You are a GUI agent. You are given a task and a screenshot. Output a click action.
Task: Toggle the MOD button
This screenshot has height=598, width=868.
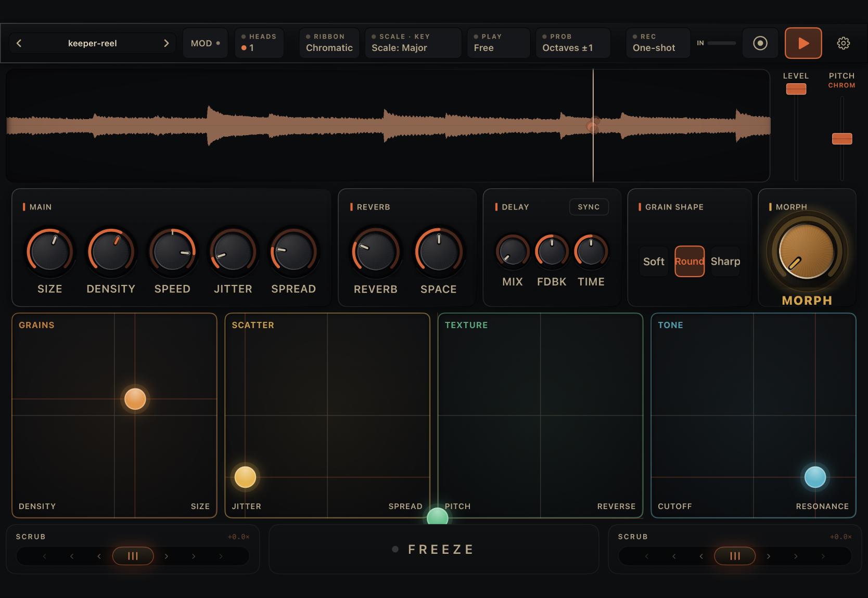click(206, 43)
